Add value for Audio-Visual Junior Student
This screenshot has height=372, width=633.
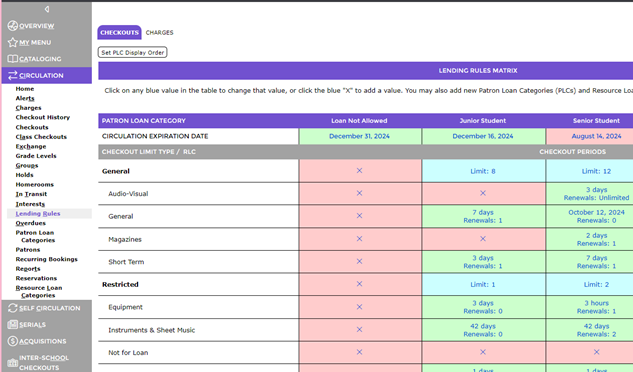482,193
